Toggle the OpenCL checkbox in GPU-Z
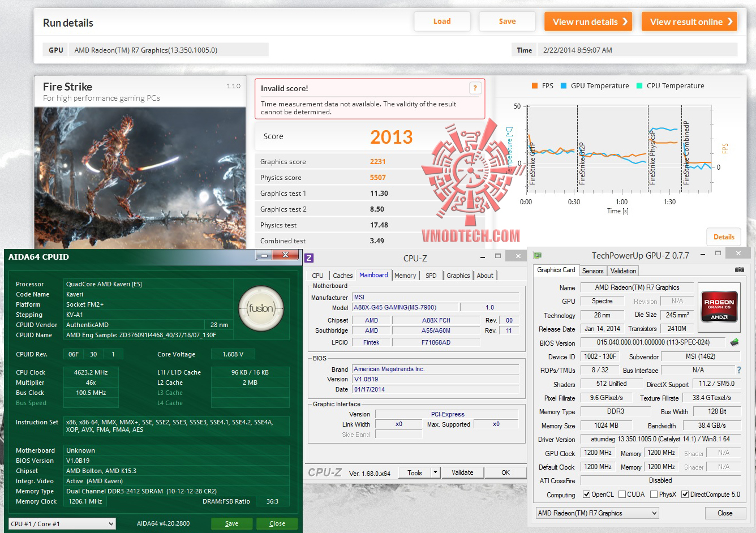Screen dimensions: 756x533 (587, 495)
